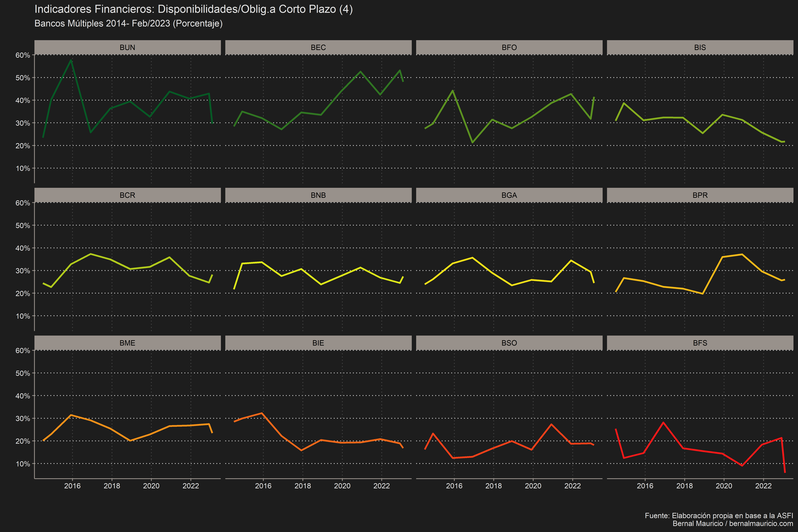Screen dimensions: 798x532
Task: Click the 2022 x-axis label under BFS
Action: point(763,486)
